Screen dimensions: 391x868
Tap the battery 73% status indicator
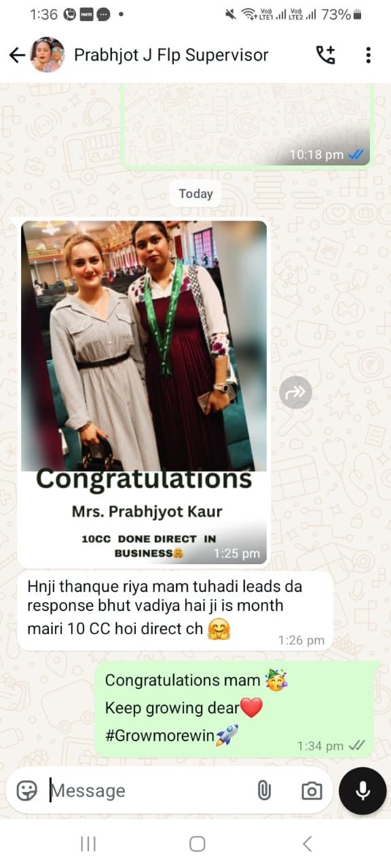click(341, 14)
